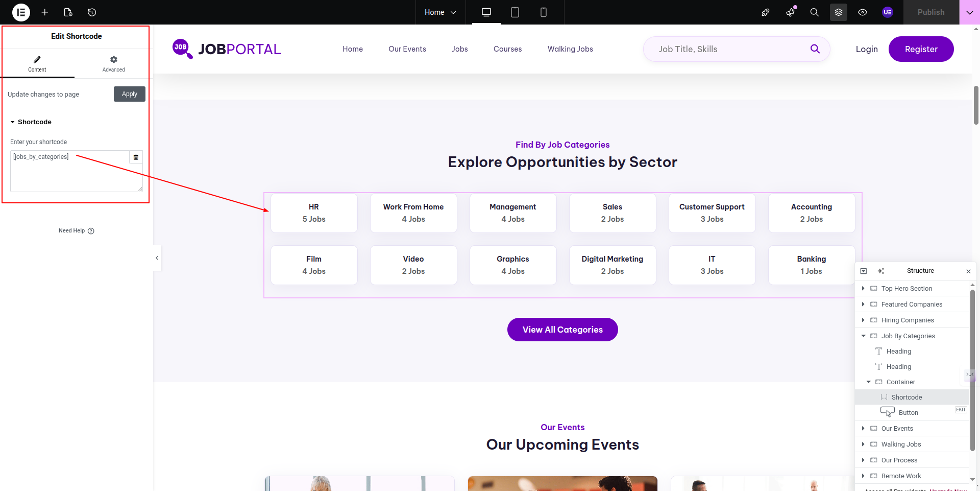Open the What's New megaphone icon
Image resolution: width=980 pixels, height=491 pixels.
coord(790,12)
